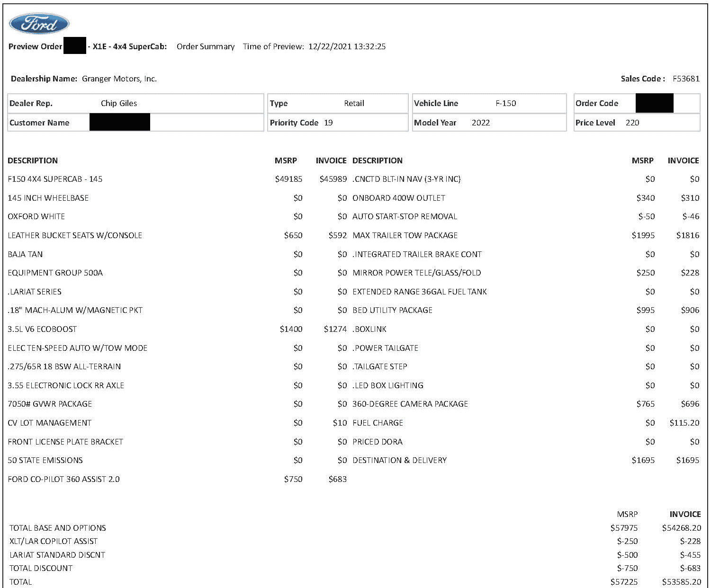Click the base MSRP $49185

[x=288, y=179]
